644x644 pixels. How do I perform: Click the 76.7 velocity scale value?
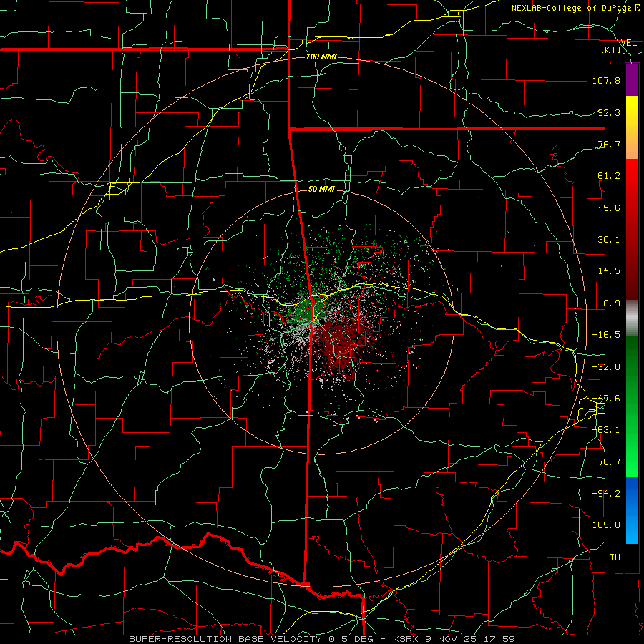pos(609,144)
